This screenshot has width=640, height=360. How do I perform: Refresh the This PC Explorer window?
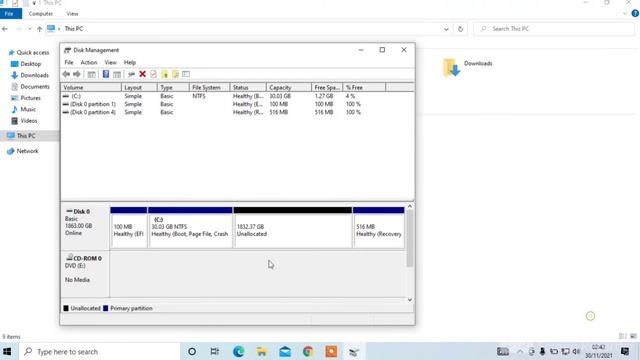tap(460, 29)
